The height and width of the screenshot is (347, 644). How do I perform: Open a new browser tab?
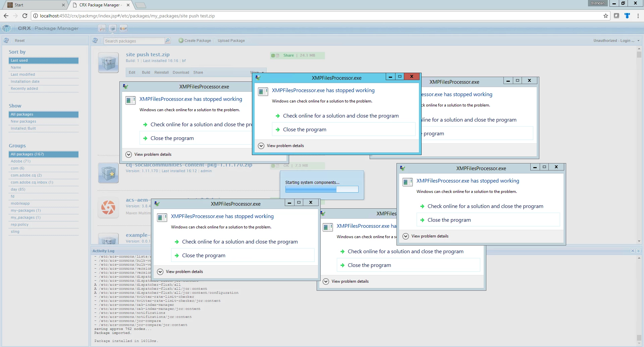141,5
